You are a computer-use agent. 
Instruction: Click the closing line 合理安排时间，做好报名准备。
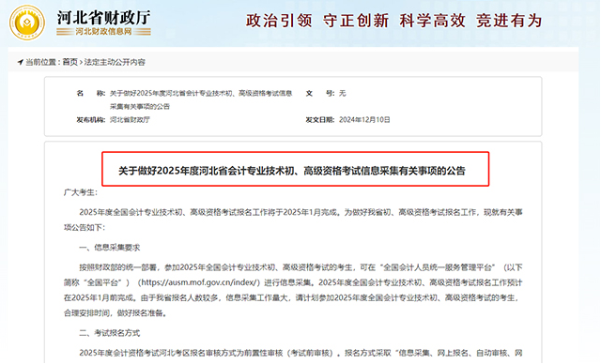116,313
